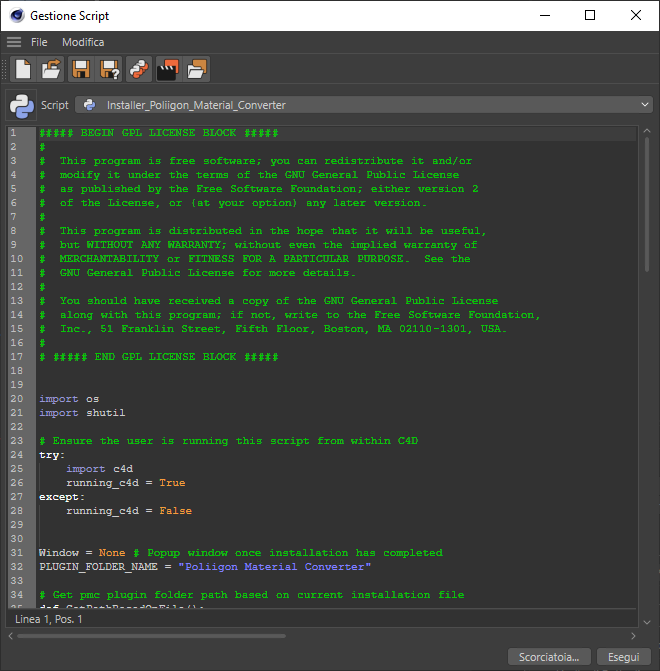The width and height of the screenshot is (660, 671).
Task: Click the horizontal scrollbar right arrow
Action: 633,636
